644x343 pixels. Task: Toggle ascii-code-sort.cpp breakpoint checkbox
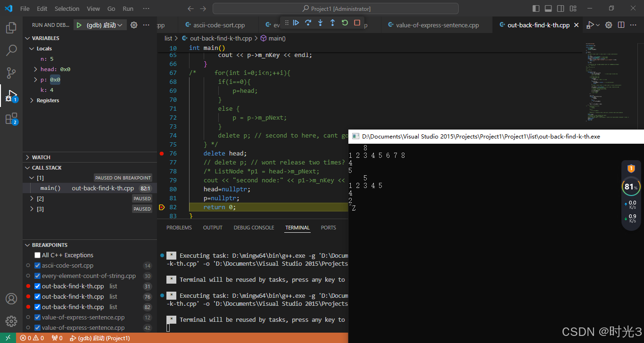point(38,265)
